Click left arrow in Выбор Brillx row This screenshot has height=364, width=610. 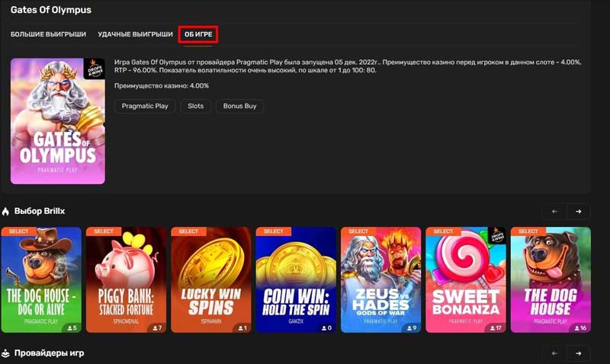[554, 212]
